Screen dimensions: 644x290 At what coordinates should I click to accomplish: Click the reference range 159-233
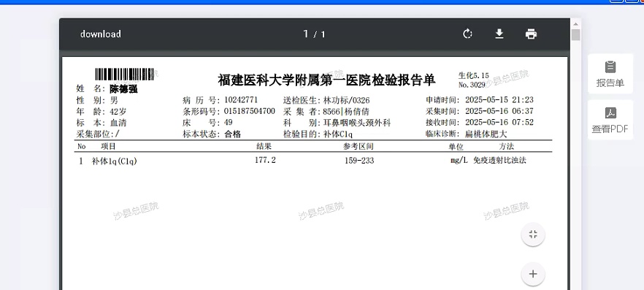click(359, 161)
